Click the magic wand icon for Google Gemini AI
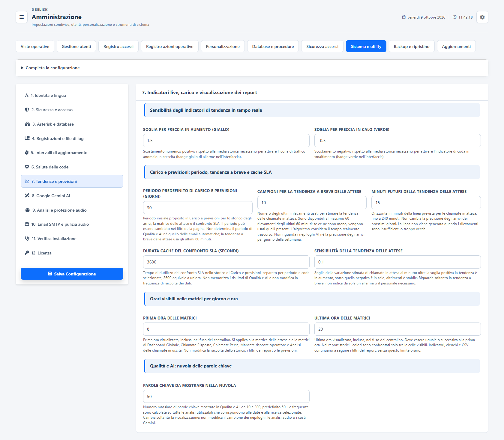504x440 pixels. pyautogui.click(x=27, y=196)
